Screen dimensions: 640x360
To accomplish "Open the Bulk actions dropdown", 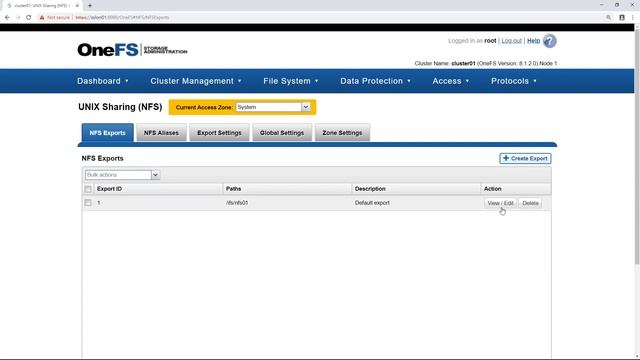I will [122, 175].
